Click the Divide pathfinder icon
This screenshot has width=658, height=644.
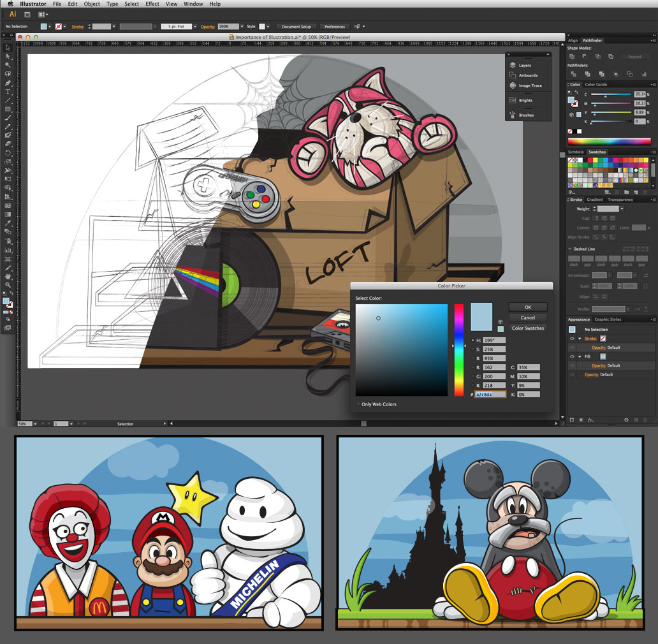573,74
